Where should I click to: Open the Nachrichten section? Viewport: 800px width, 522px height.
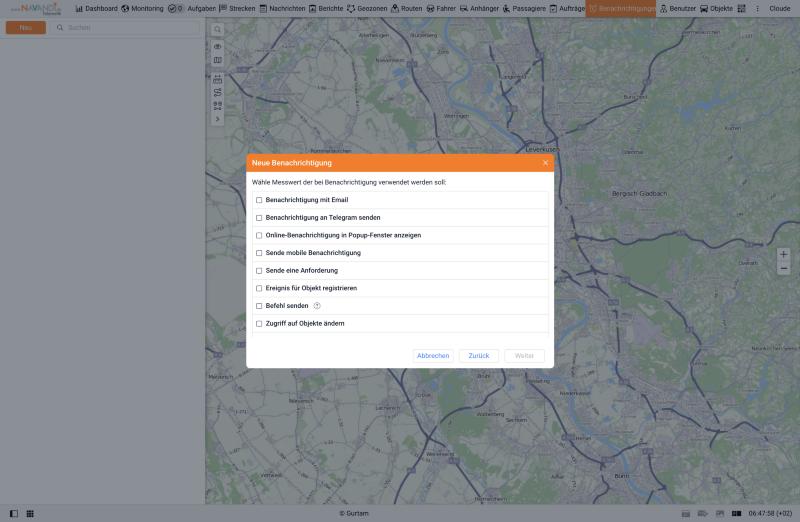(x=282, y=9)
